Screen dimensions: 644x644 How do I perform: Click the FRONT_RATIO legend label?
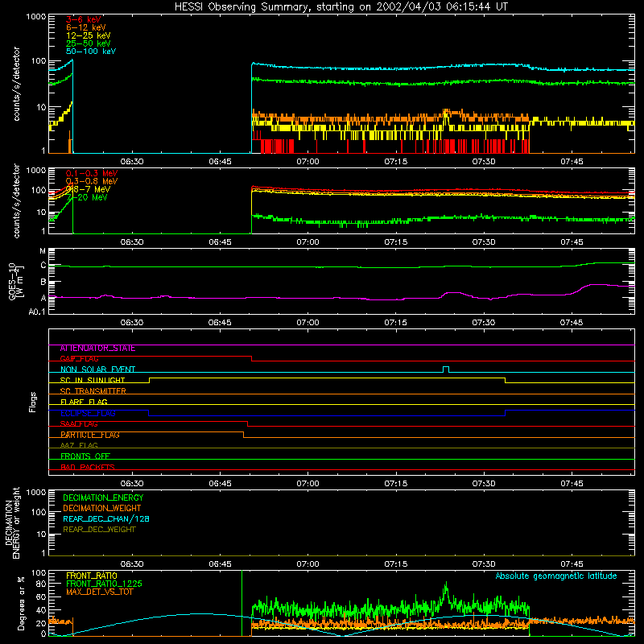coord(92,576)
